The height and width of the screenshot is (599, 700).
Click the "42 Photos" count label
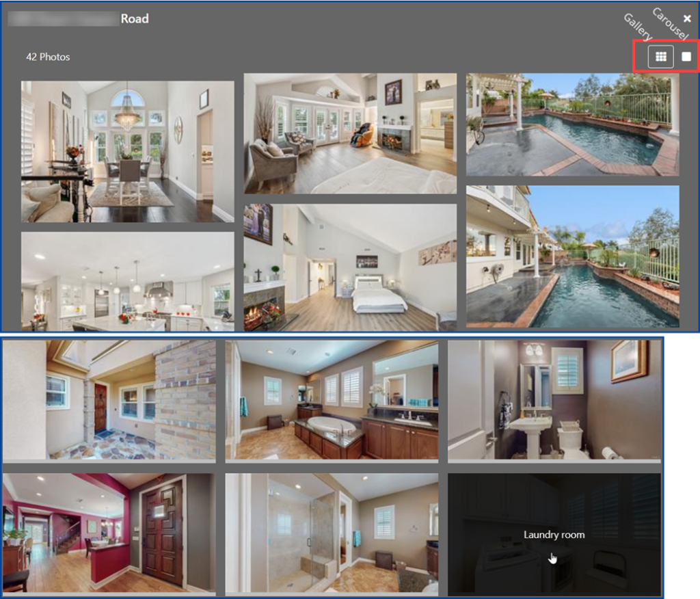(x=48, y=57)
